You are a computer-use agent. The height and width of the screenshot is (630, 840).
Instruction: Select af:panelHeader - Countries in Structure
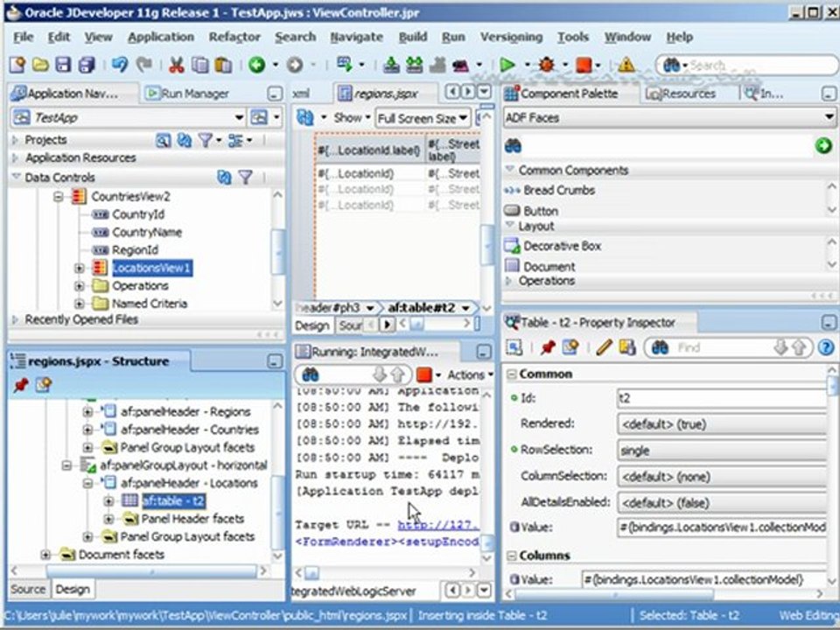point(190,430)
